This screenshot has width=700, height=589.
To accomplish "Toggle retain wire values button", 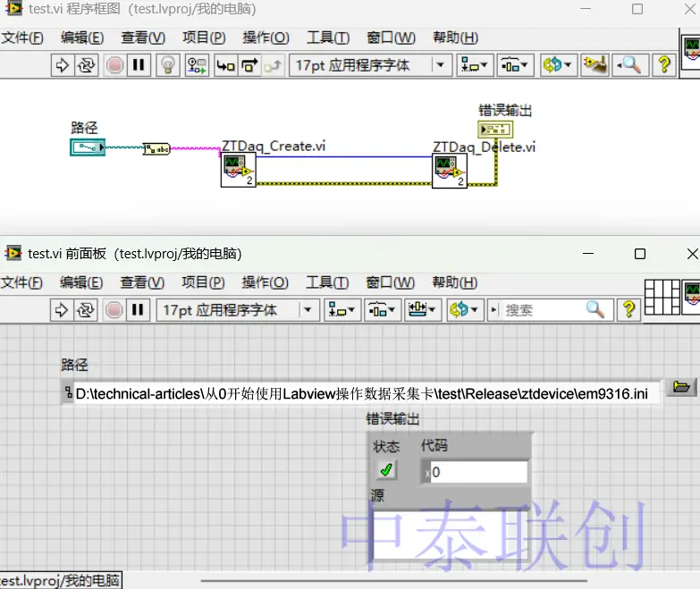I will [197, 65].
